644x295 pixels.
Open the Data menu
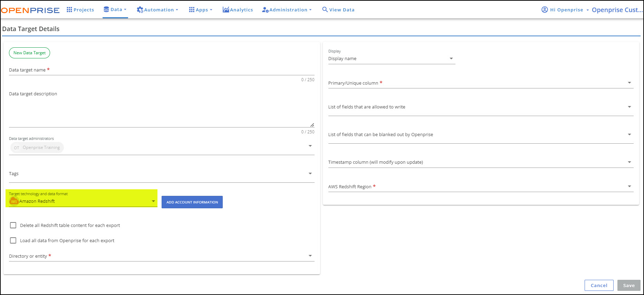click(115, 9)
